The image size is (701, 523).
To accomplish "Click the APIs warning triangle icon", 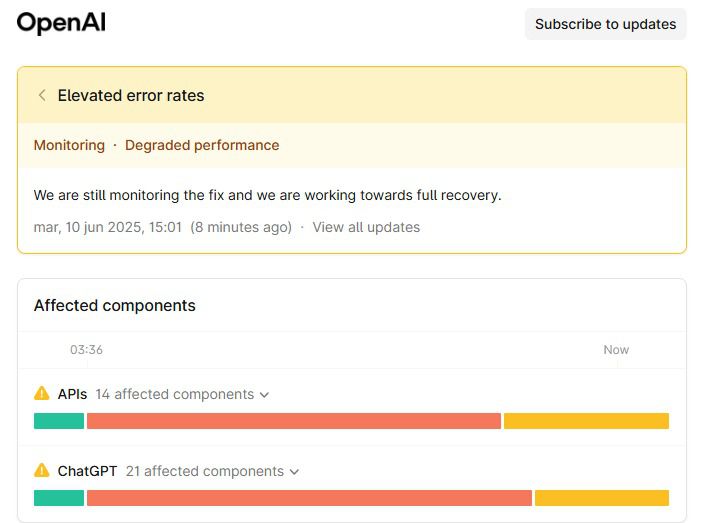I will pyautogui.click(x=42, y=393).
